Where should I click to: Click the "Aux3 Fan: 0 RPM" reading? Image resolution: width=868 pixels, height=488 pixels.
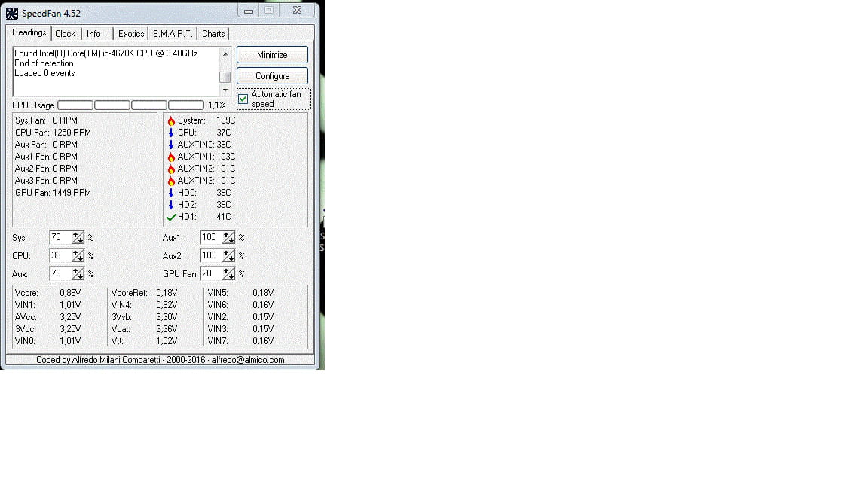pyautogui.click(x=47, y=181)
